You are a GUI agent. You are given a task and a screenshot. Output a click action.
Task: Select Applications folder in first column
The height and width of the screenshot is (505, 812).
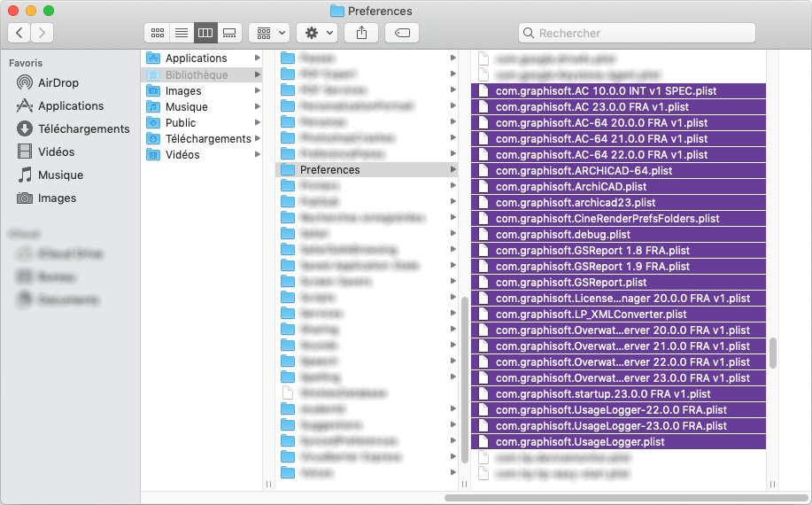pos(201,58)
